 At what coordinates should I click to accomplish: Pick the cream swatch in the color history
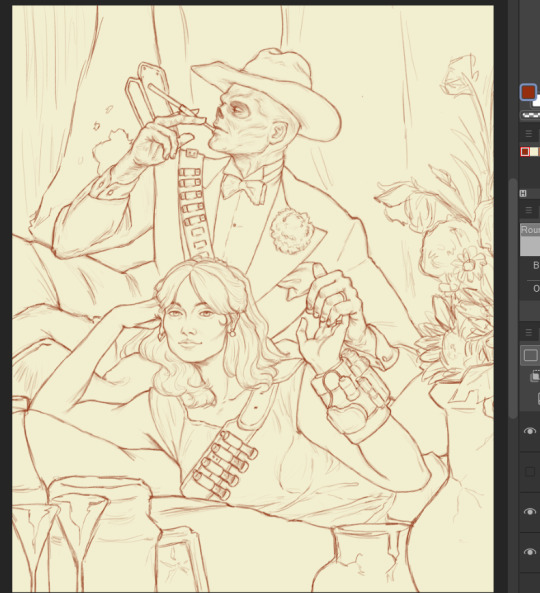[x=534, y=152]
